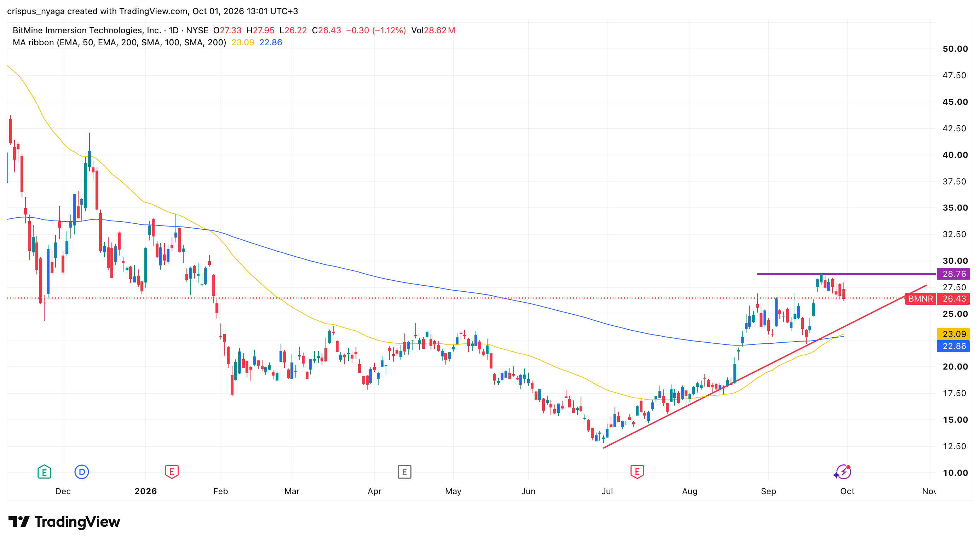Click the purple 28.76 resistance price label

(954, 274)
